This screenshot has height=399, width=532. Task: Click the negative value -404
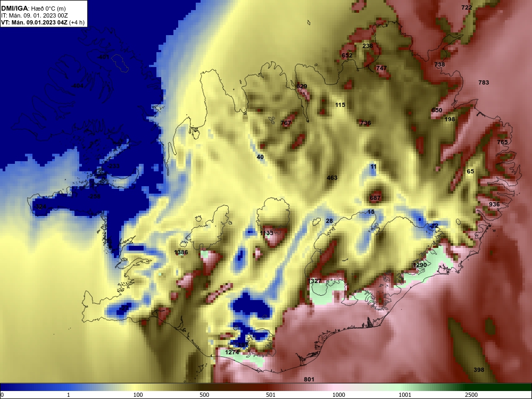click(x=77, y=86)
